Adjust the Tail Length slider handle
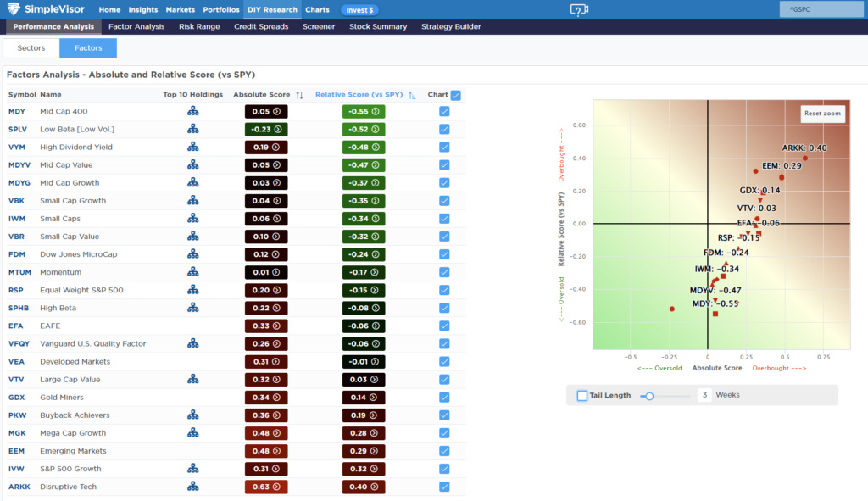868x501 pixels. coord(649,396)
